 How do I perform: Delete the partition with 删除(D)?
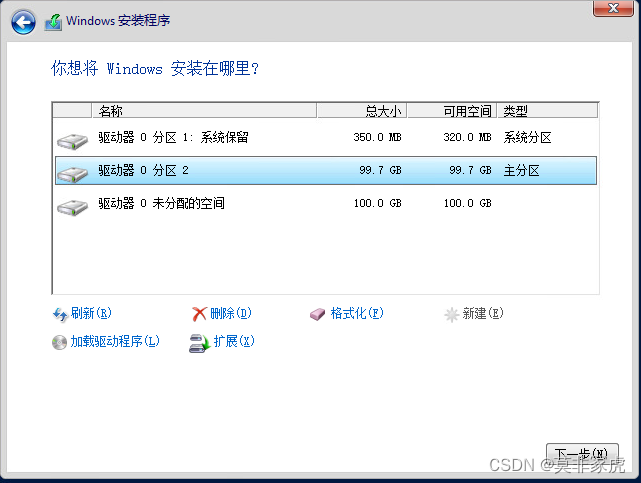coord(231,313)
